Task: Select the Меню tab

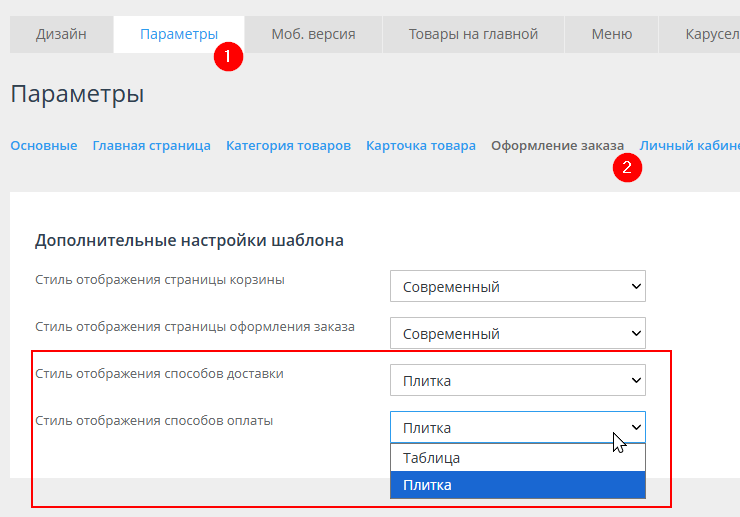Action: pos(611,34)
